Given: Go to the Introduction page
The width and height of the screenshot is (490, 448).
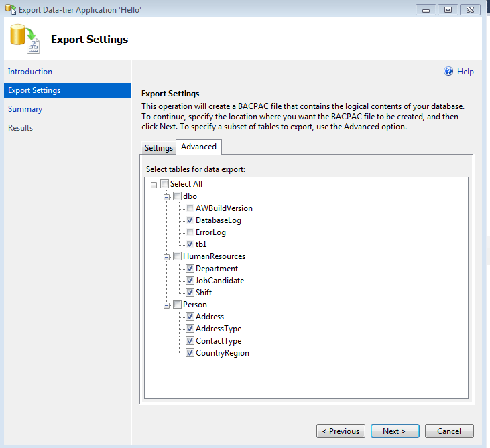Looking at the screenshot, I should coord(30,72).
